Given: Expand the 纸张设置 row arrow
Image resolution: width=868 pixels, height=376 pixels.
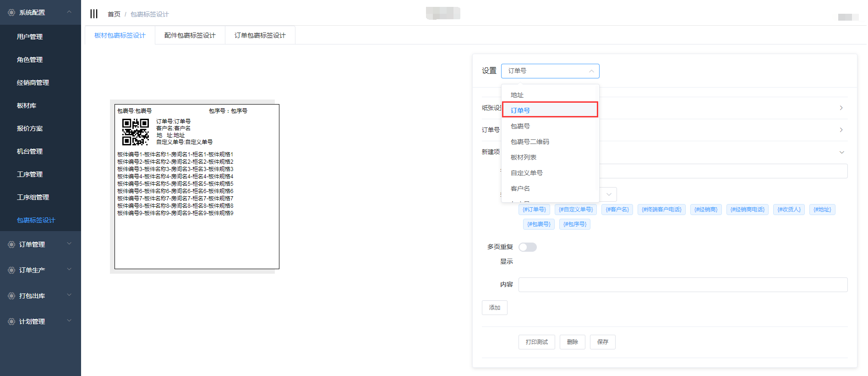Looking at the screenshot, I should click(841, 108).
